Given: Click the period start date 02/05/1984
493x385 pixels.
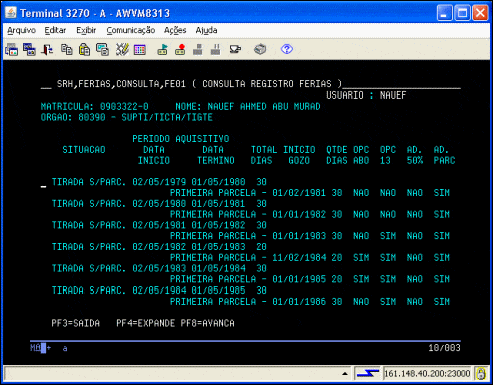Looking at the screenshot, I should point(159,290).
